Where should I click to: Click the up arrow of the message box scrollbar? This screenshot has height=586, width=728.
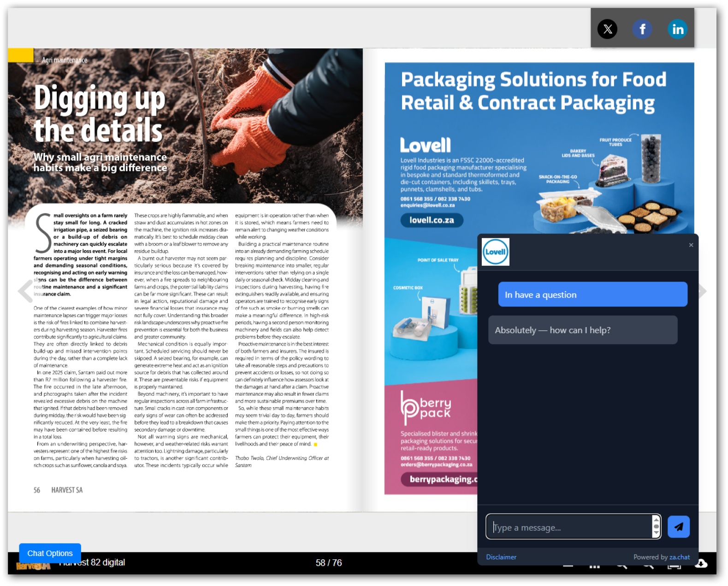tap(656, 519)
